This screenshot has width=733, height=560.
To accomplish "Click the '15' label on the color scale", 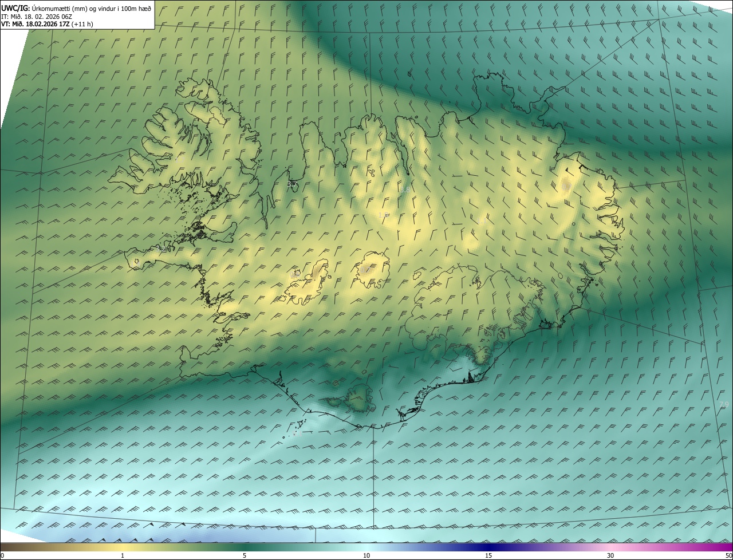I will 488,555.
